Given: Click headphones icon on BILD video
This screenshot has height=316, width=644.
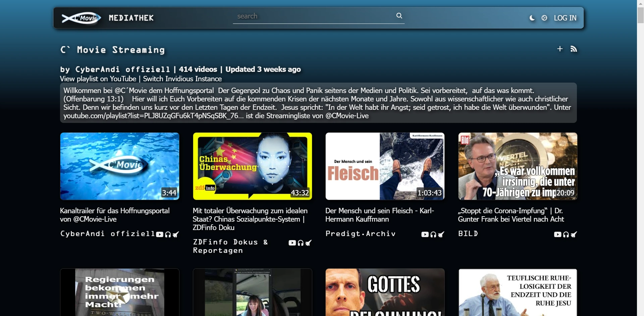Looking at the screenshot, I should coord(566,234).
